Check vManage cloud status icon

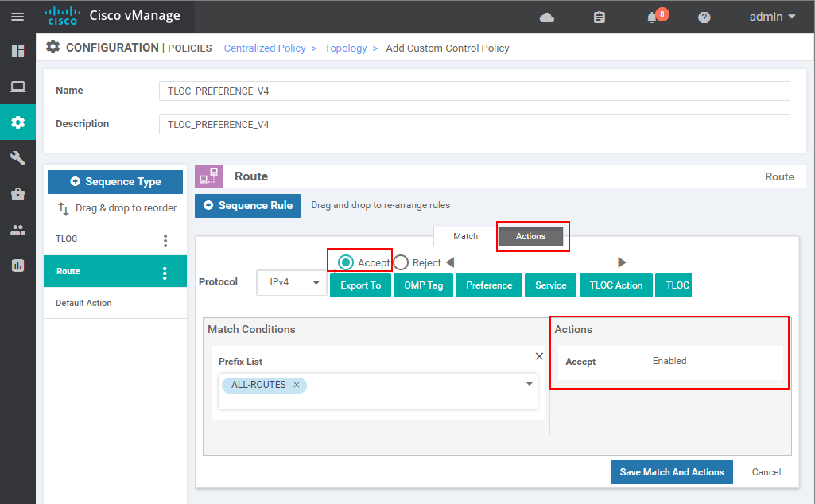coord(545,16)
